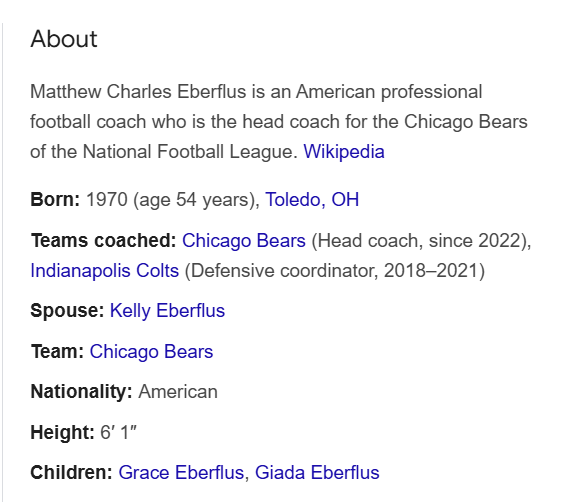
Task: Click the 1970 (age 54 years) text
Action: [x=173, y=200]
